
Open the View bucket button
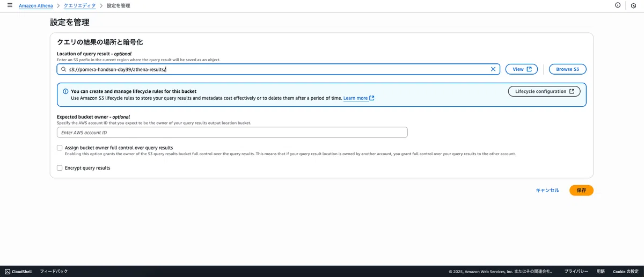point(522,69)
